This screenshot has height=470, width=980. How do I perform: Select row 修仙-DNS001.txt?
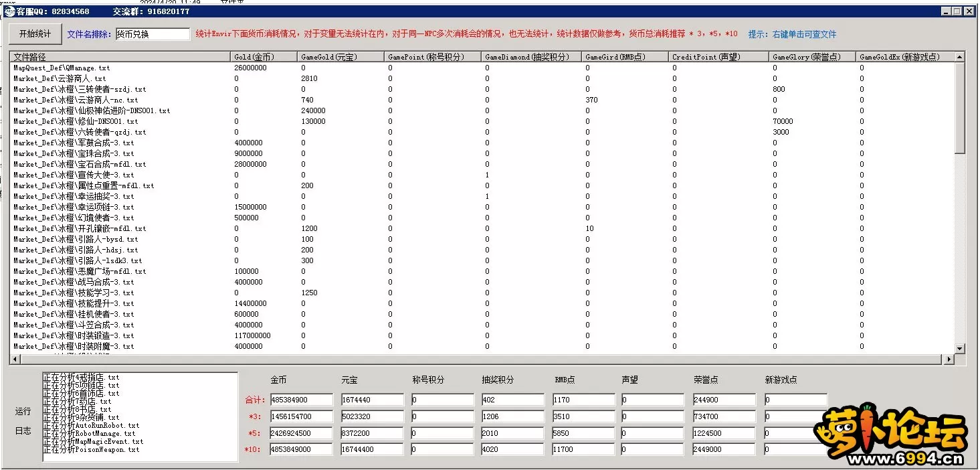point(482,121)
